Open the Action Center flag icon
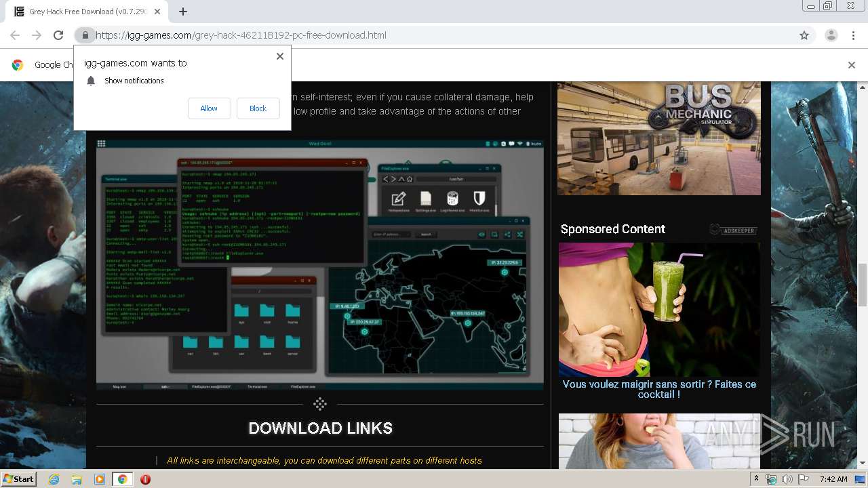Viewport: 868px width, 488px height. pos(803,479)
